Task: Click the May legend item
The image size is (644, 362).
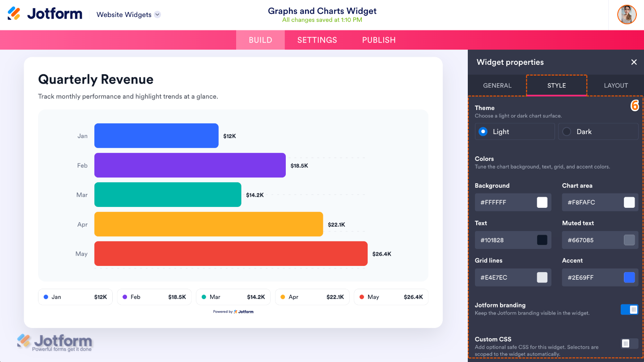Action: coord(391,297)
